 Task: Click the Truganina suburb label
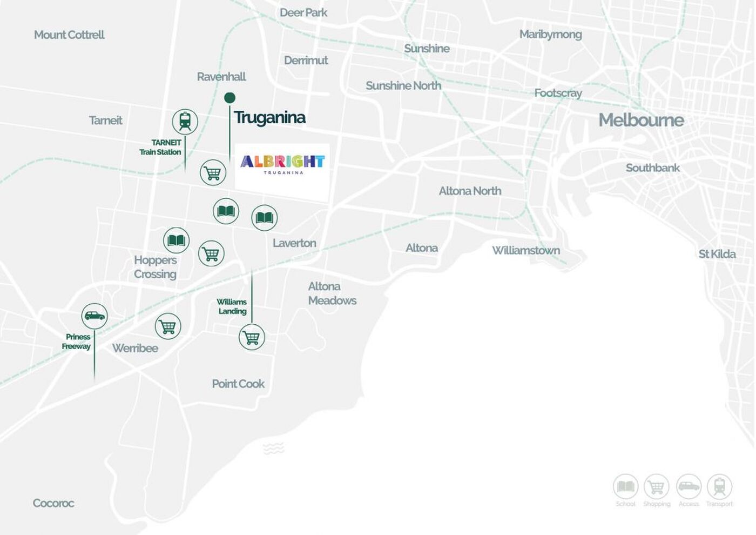tap(269, 117)
